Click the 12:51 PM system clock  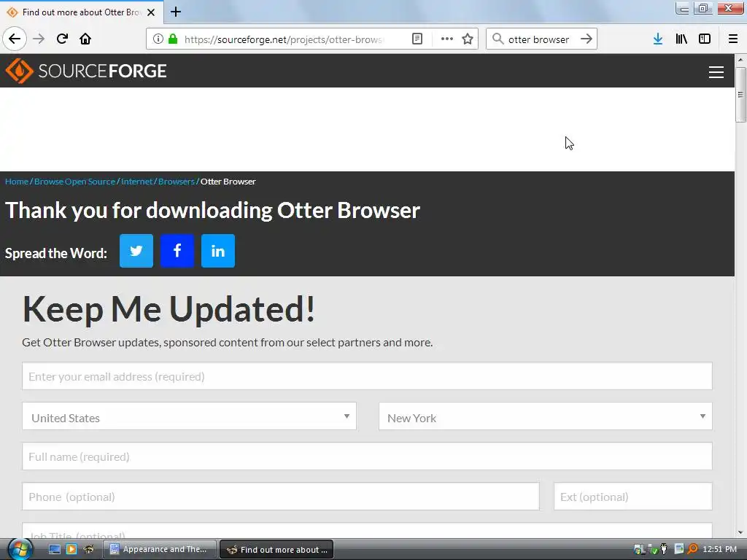pos(719,550)
